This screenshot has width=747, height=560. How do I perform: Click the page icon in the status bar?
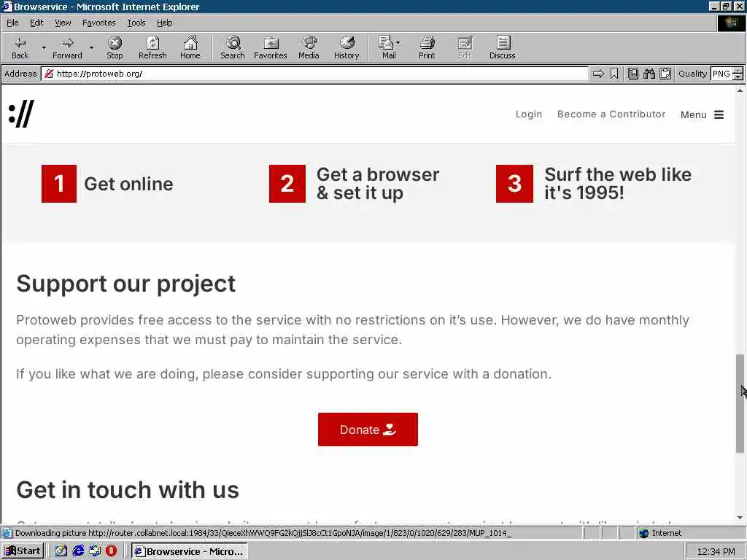coord(7,533)
